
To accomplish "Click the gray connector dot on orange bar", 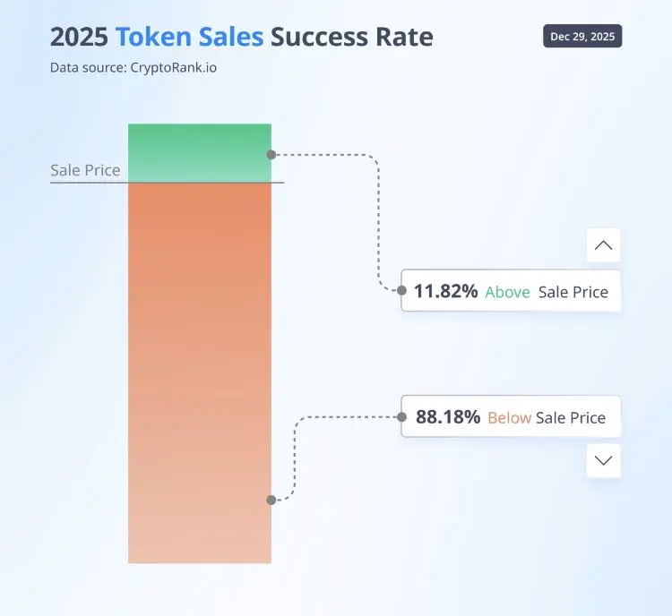I will click(271, 500).
